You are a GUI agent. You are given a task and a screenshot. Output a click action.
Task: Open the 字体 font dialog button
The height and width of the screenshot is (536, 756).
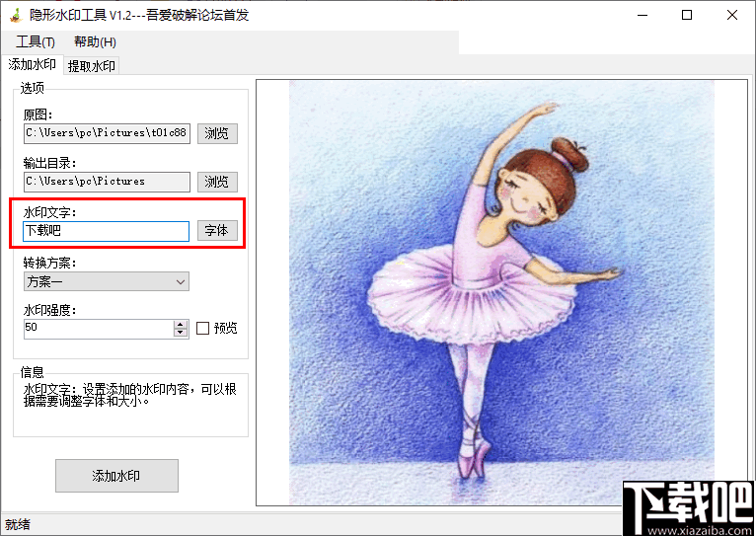pos(217,231)
